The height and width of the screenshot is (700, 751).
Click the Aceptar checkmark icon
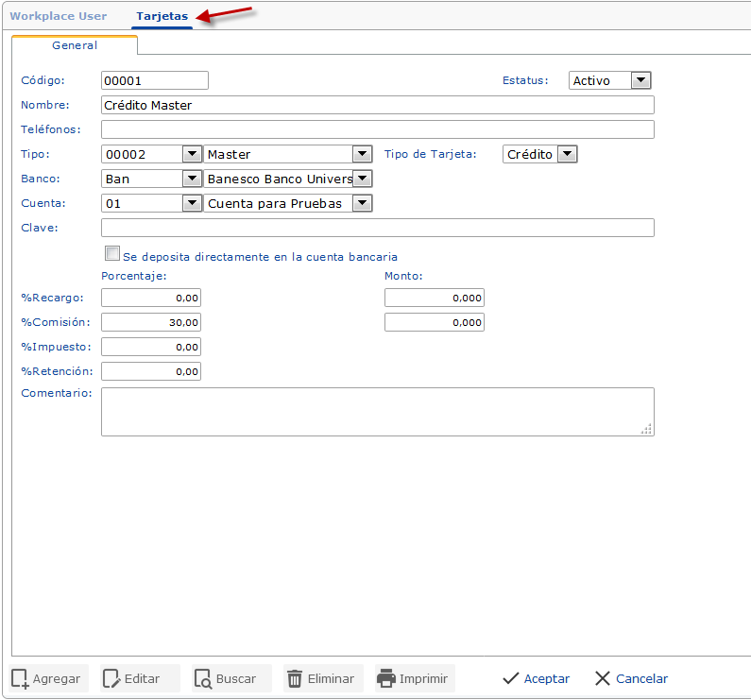pos(511,678)
